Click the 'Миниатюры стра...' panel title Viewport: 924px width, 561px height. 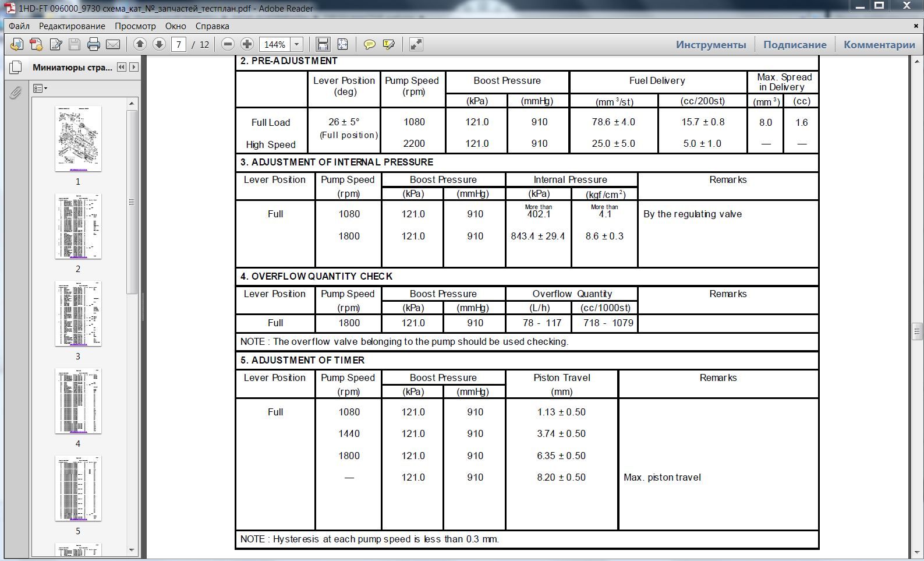tap(72, 68)
